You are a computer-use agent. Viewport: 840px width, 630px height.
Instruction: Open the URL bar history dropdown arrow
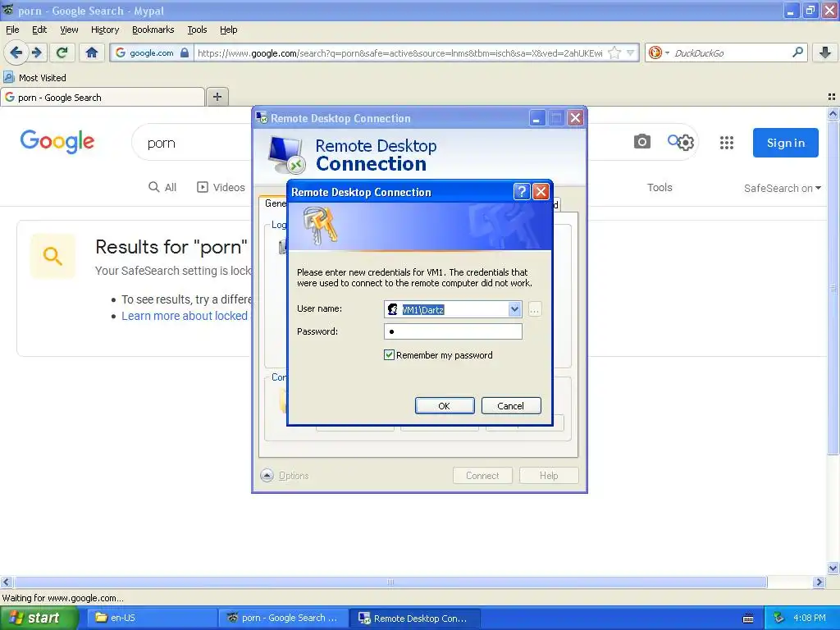point(631,52)
